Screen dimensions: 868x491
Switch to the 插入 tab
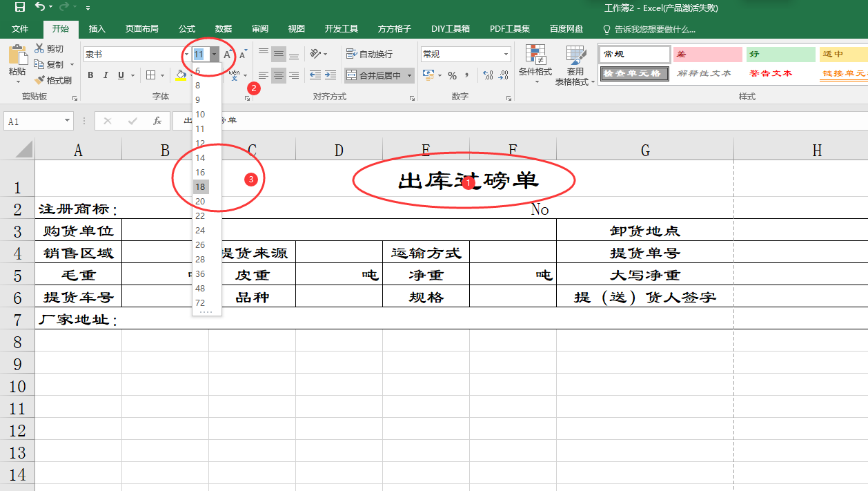click(97, 29)
